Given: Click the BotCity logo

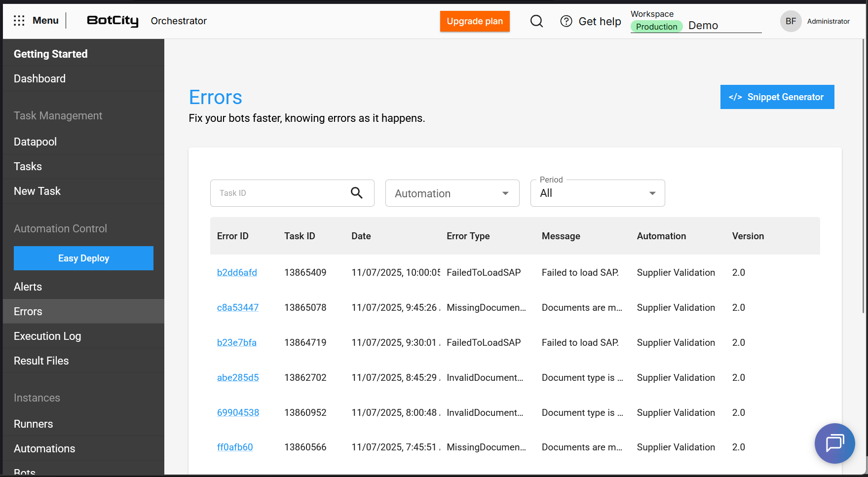Looking at the screenshot, I should click(x=113, y=21).
